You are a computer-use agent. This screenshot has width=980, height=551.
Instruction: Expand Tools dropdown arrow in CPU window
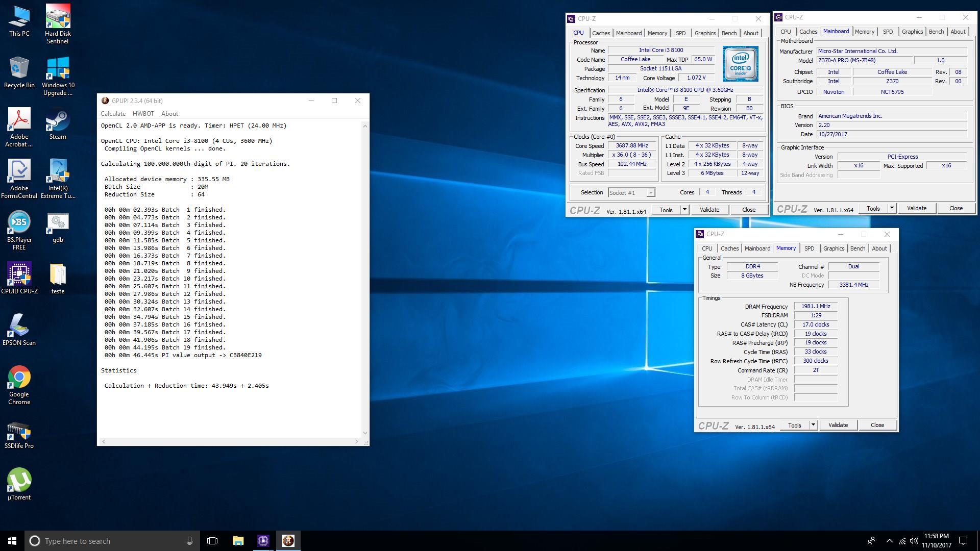[684, 210]
